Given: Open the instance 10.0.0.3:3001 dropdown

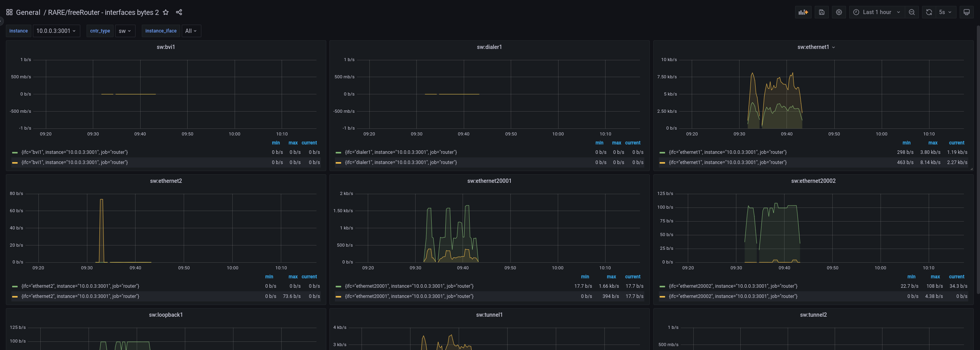Looking at the screenshot, I should pyautogui.click(x=56, y=31).
